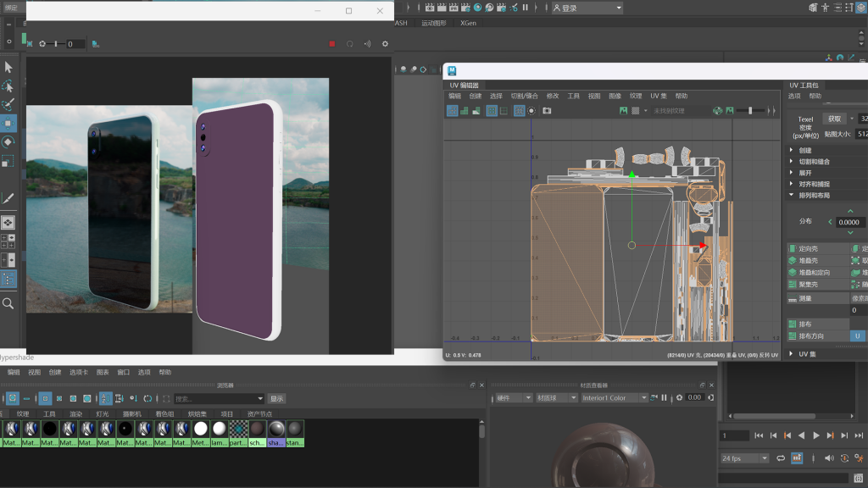Click the Layout (排布) tool icon
This screenshot has width=868, height=488.
click(x=793, y=324)
